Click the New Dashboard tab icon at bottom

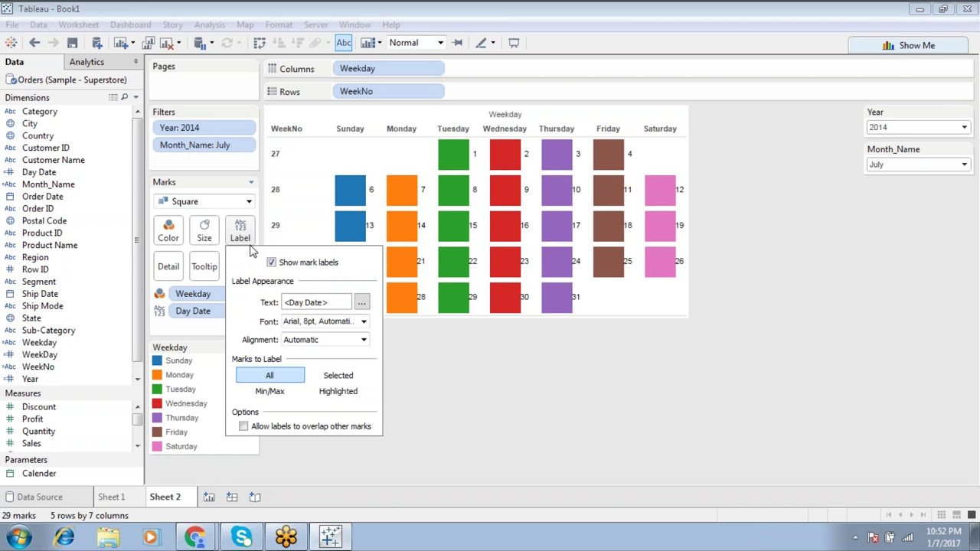[232, 497]
